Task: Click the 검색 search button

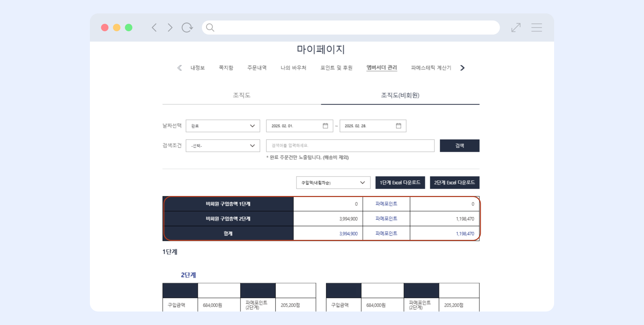Action: point(460,146)
